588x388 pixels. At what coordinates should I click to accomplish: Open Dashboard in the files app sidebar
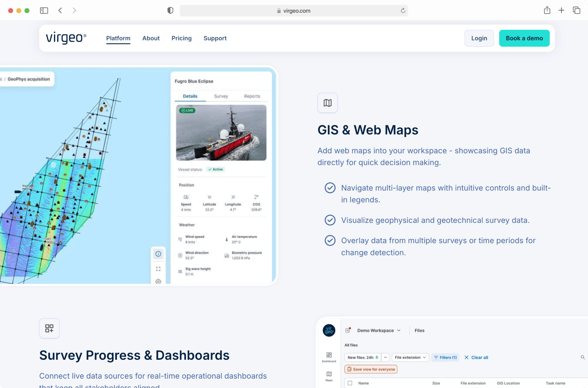(329, 357)
